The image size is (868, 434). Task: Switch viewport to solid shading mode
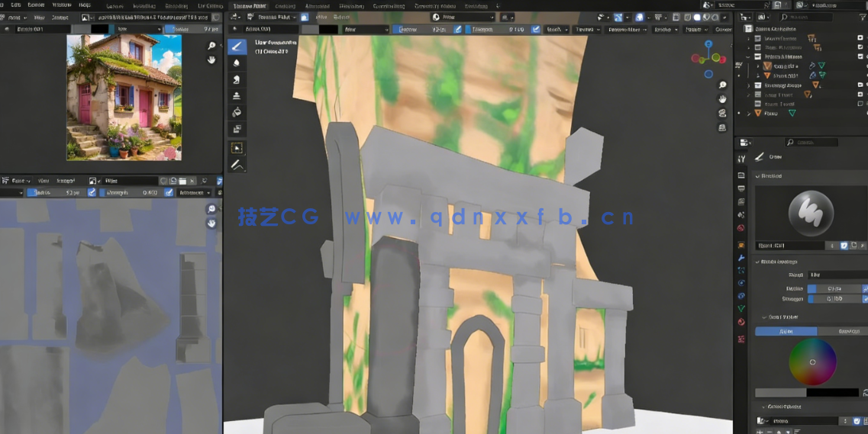click(696, 17)
